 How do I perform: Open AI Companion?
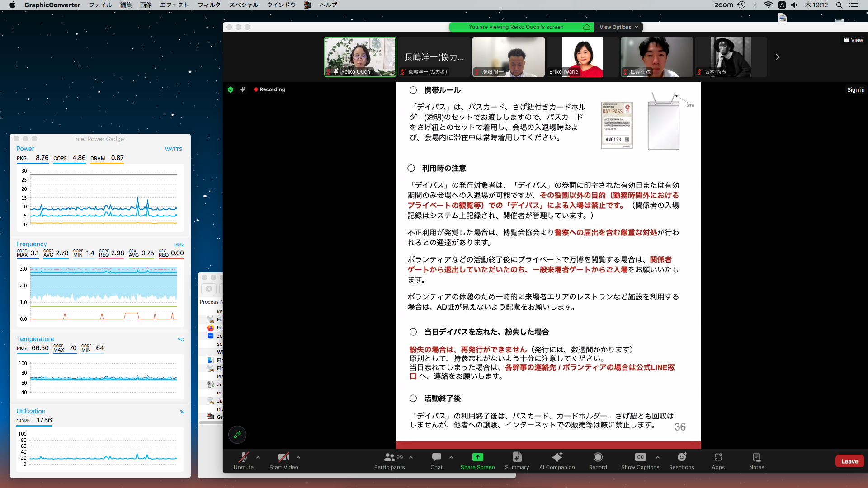tap(557, 457)
